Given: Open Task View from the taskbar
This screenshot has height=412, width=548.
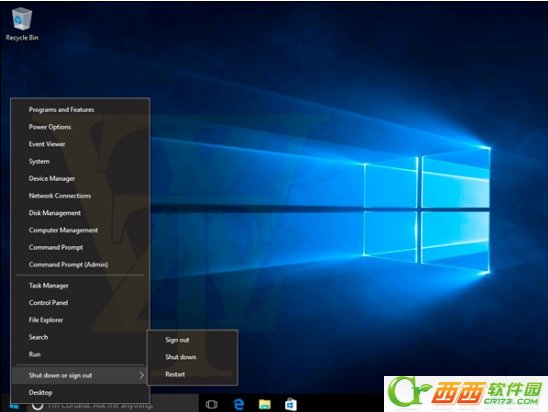Looking at the screenshot, I should click(211, 405).
